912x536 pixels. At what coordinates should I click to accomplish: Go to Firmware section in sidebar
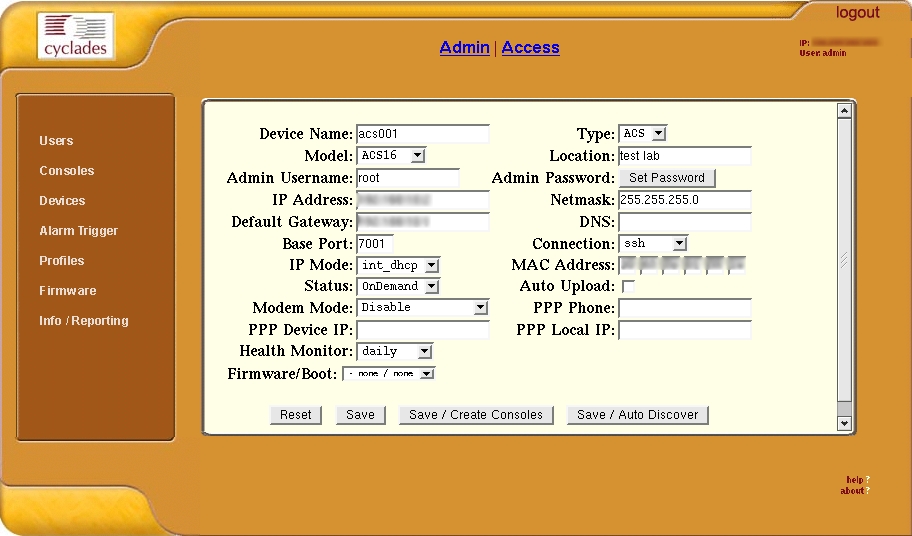[67, 291]
